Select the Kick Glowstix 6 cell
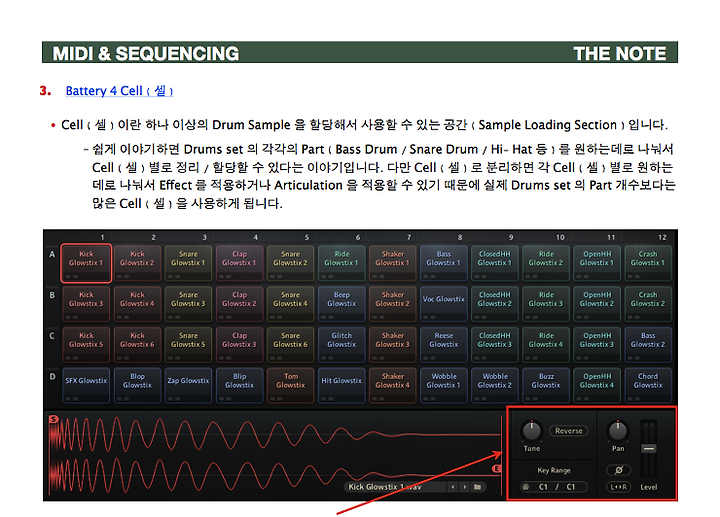Screen dimensions: 720x517 (137, 345)
